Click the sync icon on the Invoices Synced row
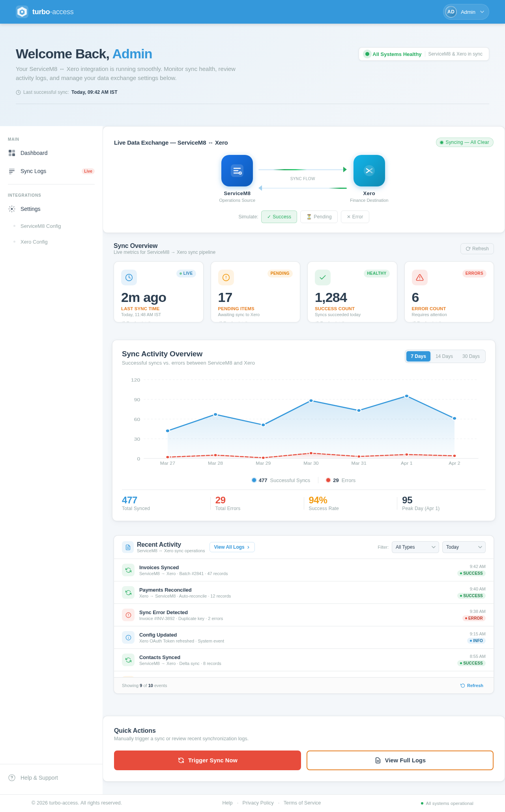The image size is (505, 812). click(128, 570)
